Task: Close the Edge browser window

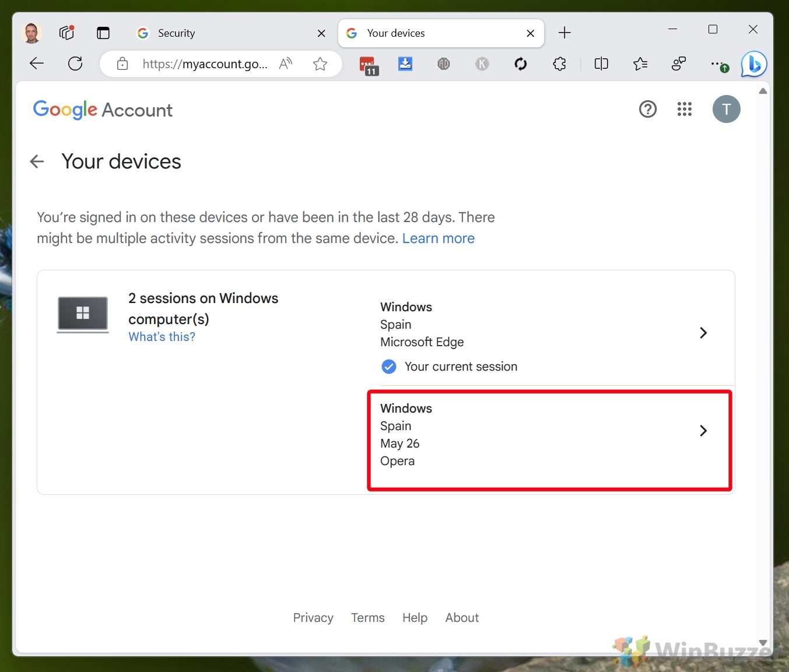Action: [x=753, y=29]
